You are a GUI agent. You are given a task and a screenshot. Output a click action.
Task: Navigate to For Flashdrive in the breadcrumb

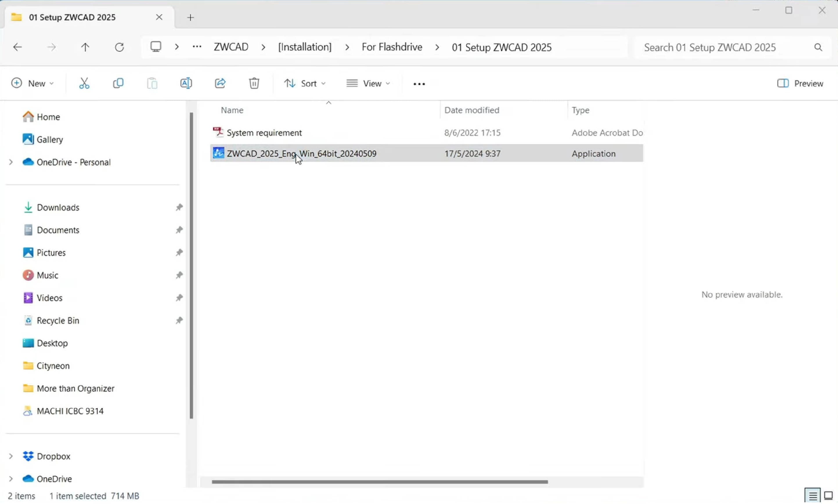coord(392,47)
